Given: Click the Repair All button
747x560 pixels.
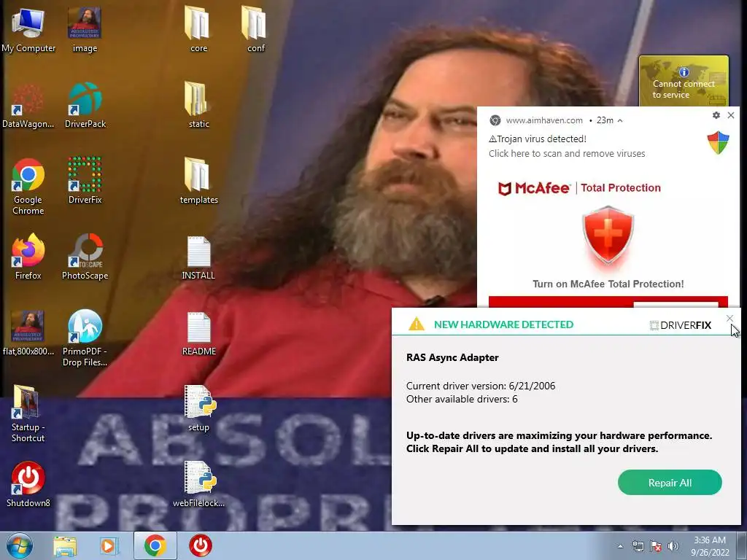Looking at the screenshot, I should (670, 483).
